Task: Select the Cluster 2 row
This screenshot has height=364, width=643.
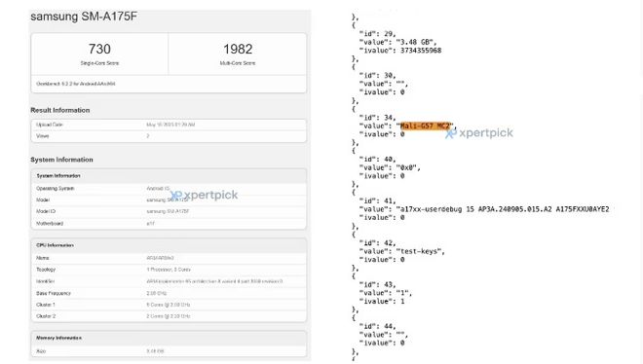Action: click(169, 316)
